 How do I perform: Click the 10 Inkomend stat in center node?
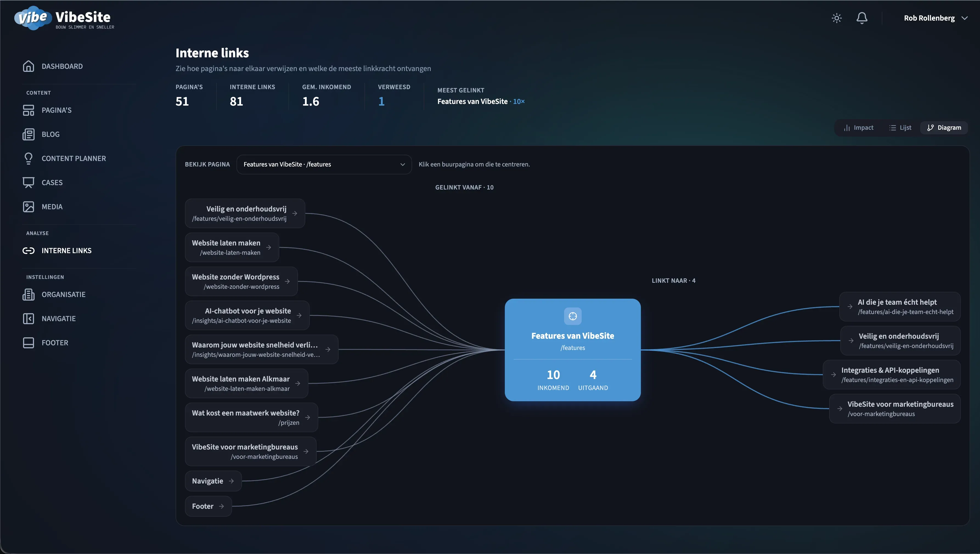click(x=553, y=380)
